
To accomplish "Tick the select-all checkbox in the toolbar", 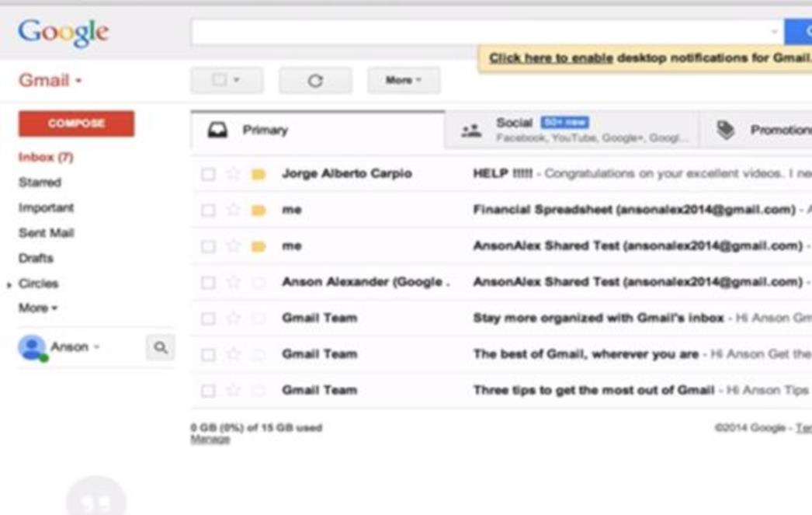I will 219,80.
